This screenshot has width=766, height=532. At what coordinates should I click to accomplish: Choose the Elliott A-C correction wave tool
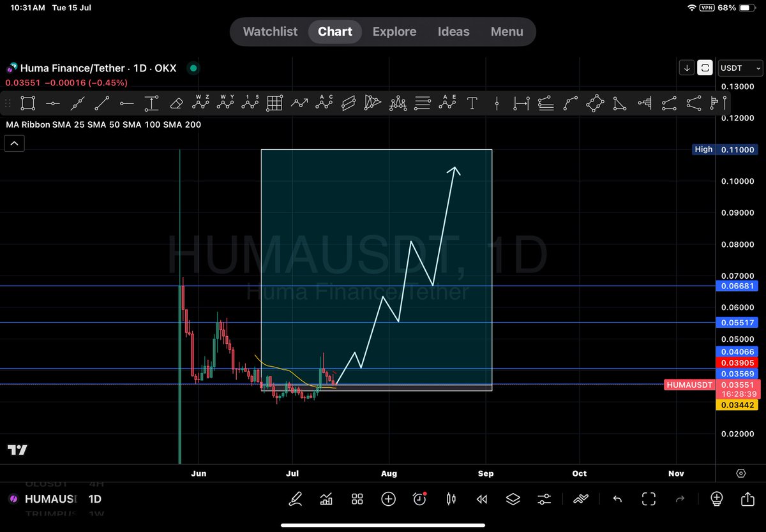click(324, 103)
